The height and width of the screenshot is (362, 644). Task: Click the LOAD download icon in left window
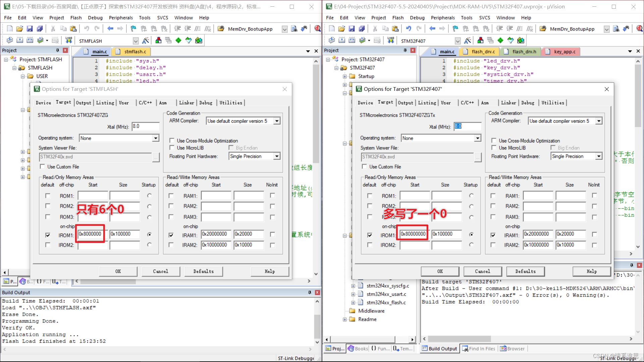[x=69, y=41]
